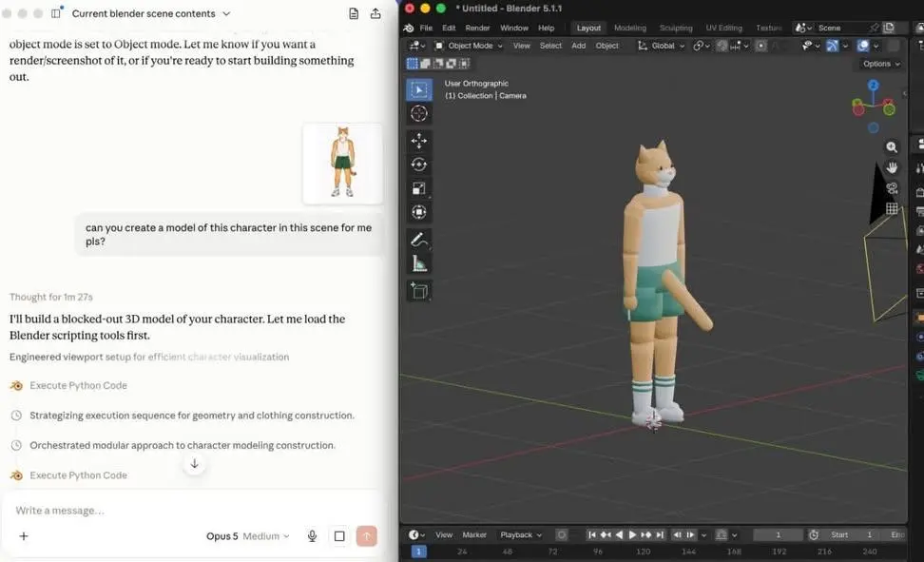Choose the Scale tool
The image size is (924, 562).
[x=419, y=188]
